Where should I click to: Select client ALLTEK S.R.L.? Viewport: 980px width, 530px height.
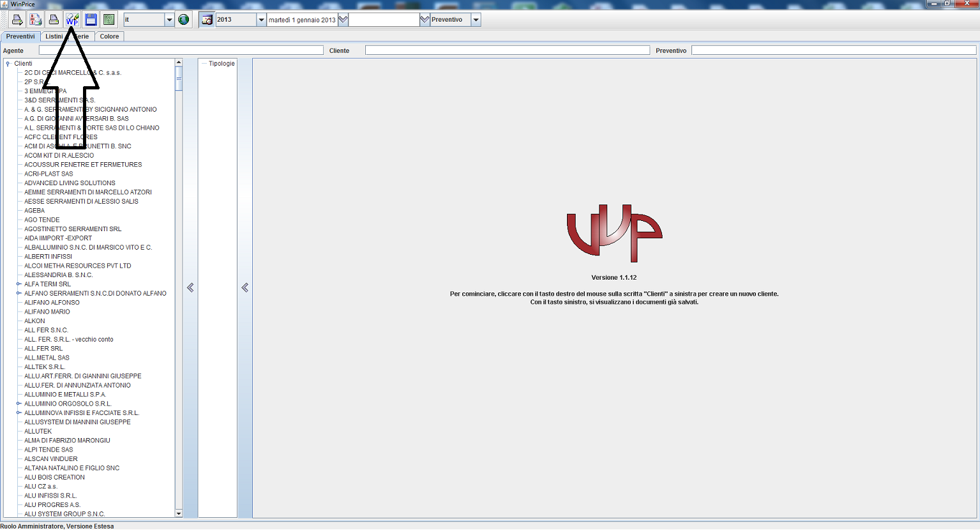pos(44,367)
